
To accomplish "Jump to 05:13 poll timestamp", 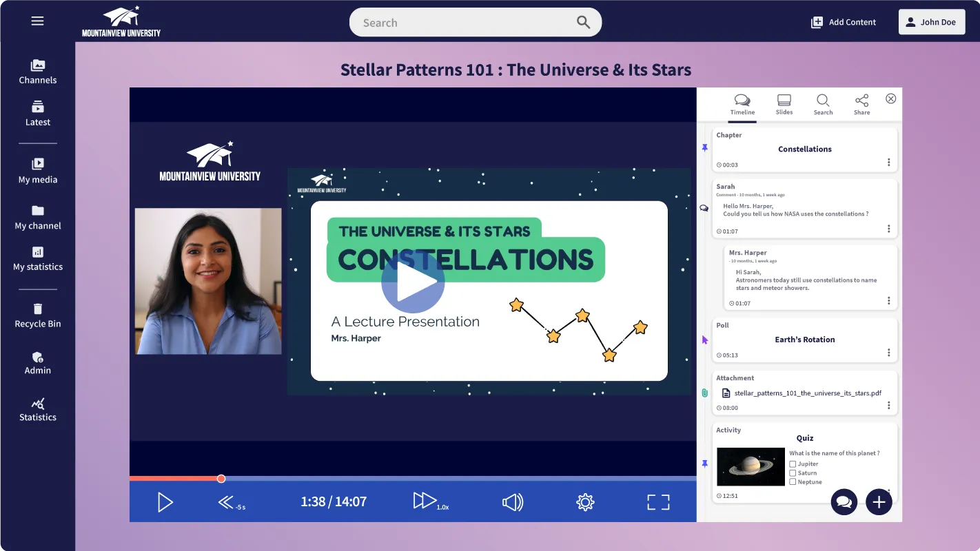I will tap(727, 355).
